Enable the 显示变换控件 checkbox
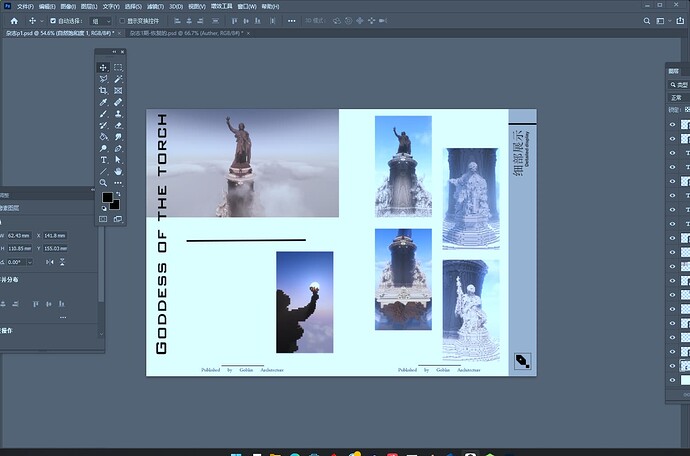Image resolution: width=690 pixels, height=456 pixels. click(122, 20)
